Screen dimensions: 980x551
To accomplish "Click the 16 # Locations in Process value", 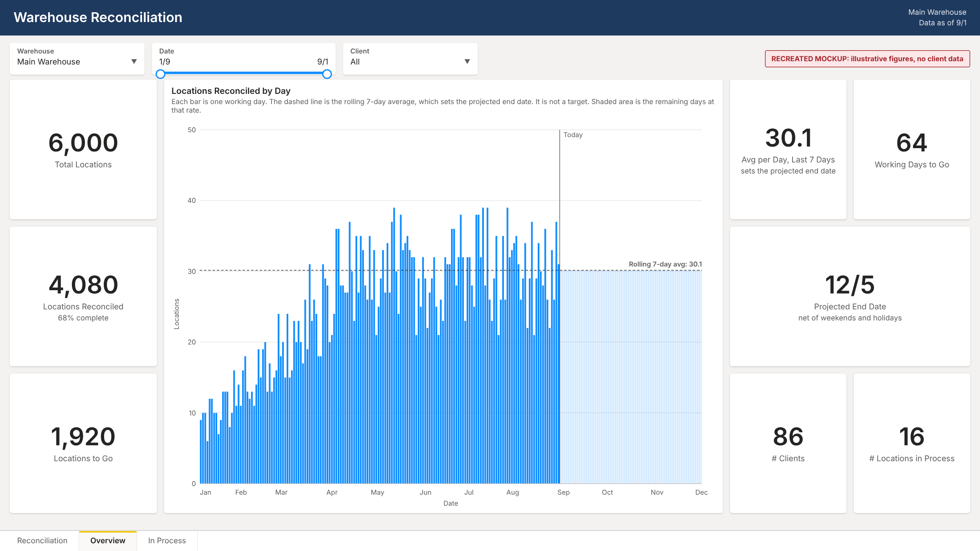I will pyautogui.click(x=912, y=436).
